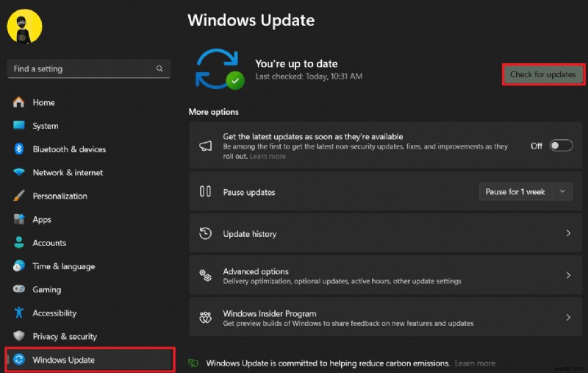Click the green leaf carbon emissions icon
Image resolution: width=588 pixels, height=373 pixels.
[x=193, y=363]
